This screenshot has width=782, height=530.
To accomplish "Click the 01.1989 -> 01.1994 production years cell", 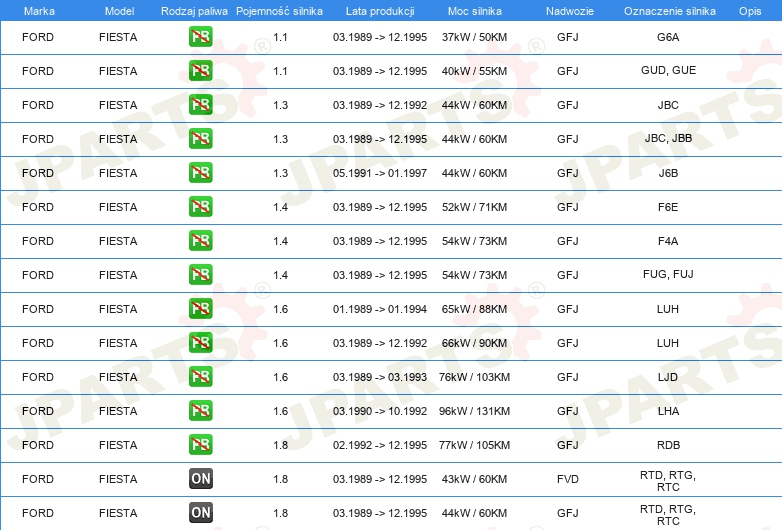I will pyautogui.click(x=380, y=309).
